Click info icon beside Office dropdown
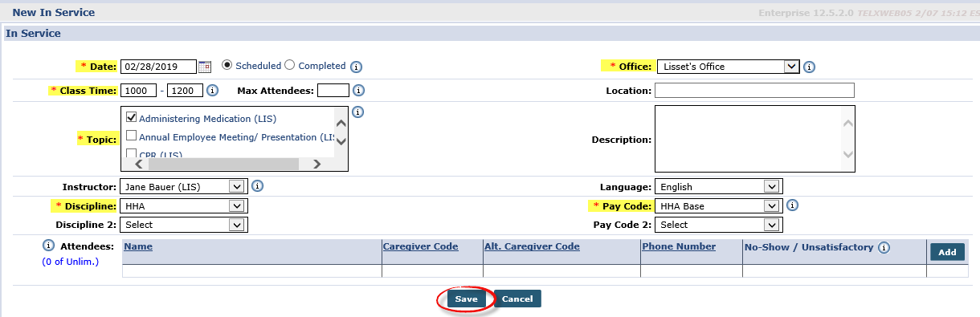This screenshot has width=980, height=317. pos(810,67)
